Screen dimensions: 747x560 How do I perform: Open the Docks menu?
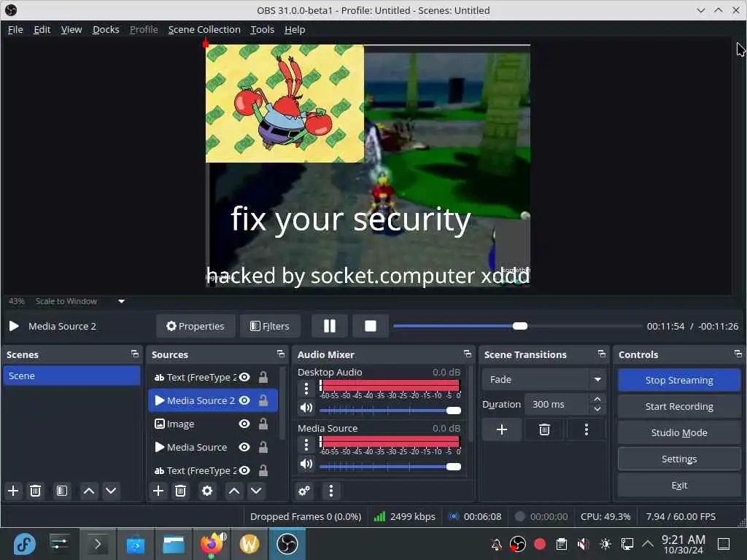[x=106, y=29]
